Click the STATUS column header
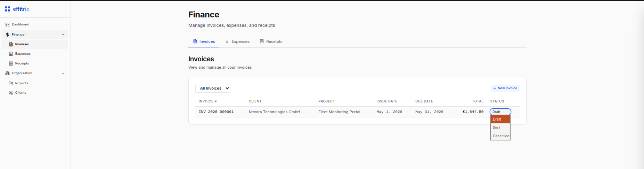644x169 pixels. point(497,101)
